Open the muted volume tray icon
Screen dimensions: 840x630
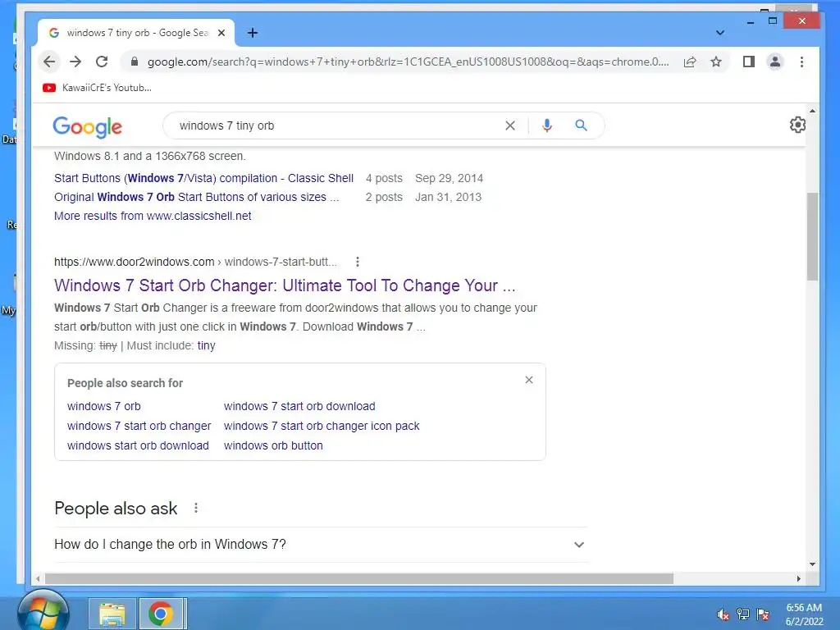click(x=723, y=614)
